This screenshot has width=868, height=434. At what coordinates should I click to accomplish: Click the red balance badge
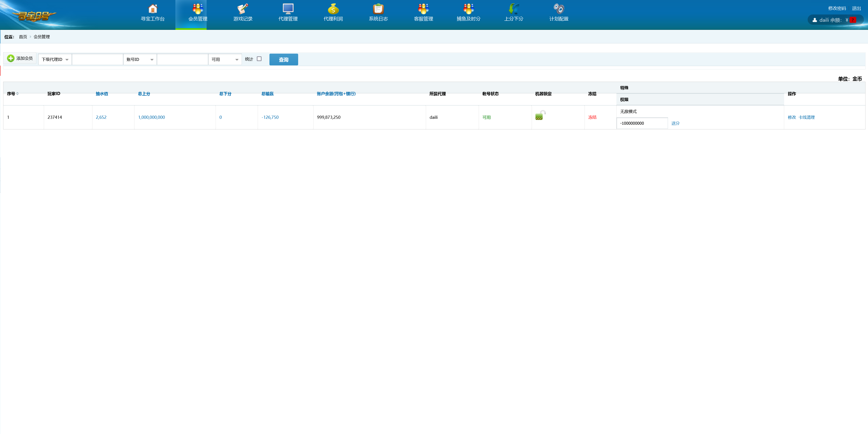[x=853, y=20]
